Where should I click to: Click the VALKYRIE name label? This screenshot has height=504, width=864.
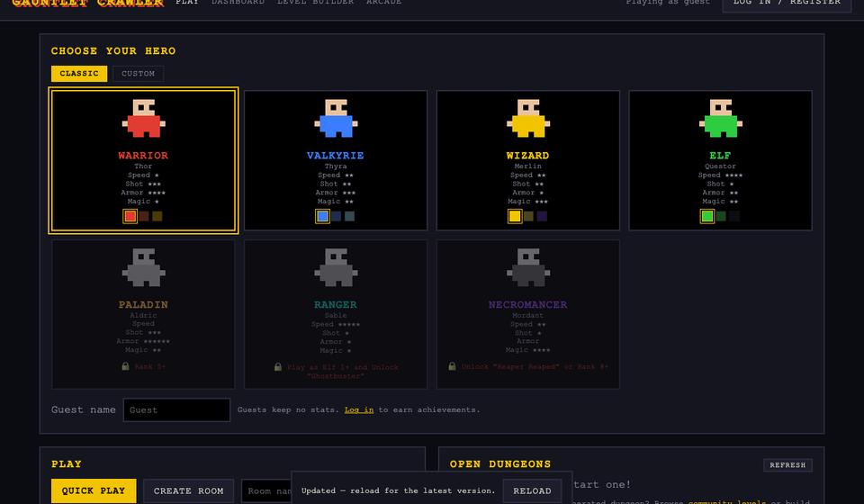click(x=336, y=156)
